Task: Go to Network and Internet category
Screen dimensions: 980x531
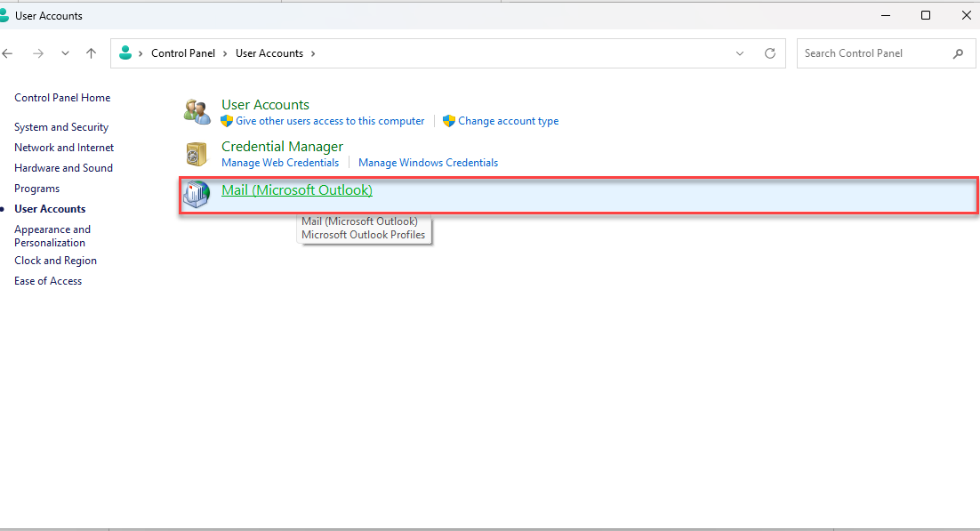Action: point(64,148)
